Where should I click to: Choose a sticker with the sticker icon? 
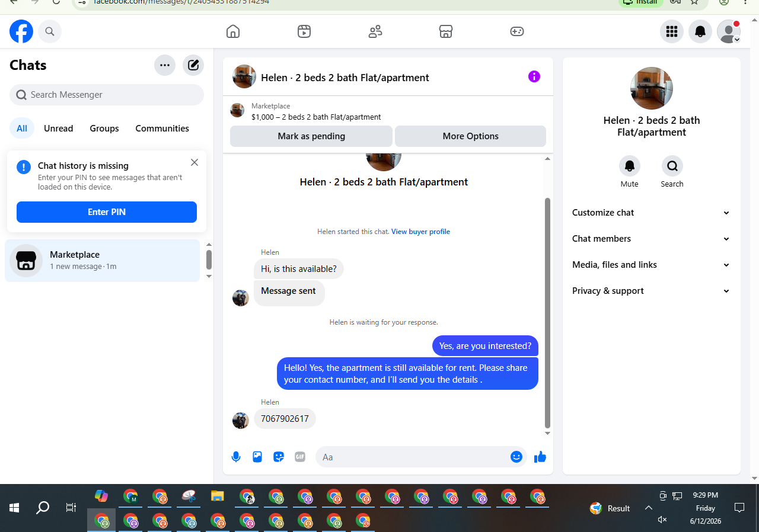279,457
